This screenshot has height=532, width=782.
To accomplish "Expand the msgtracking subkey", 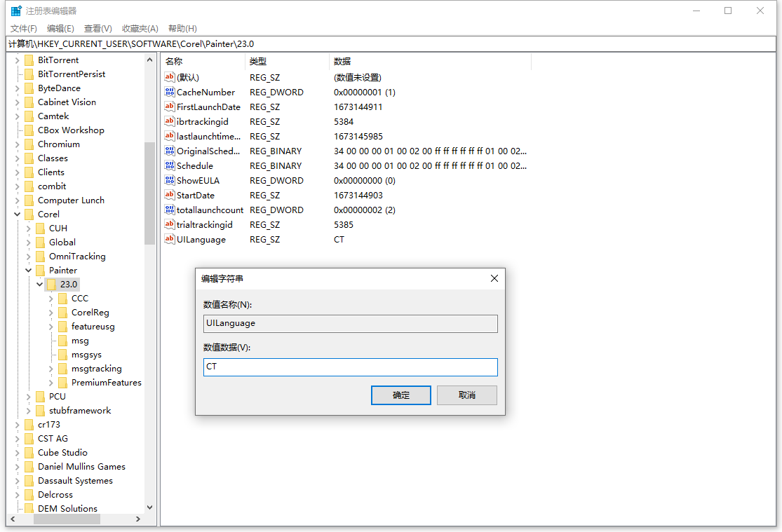I will [51, 369].
